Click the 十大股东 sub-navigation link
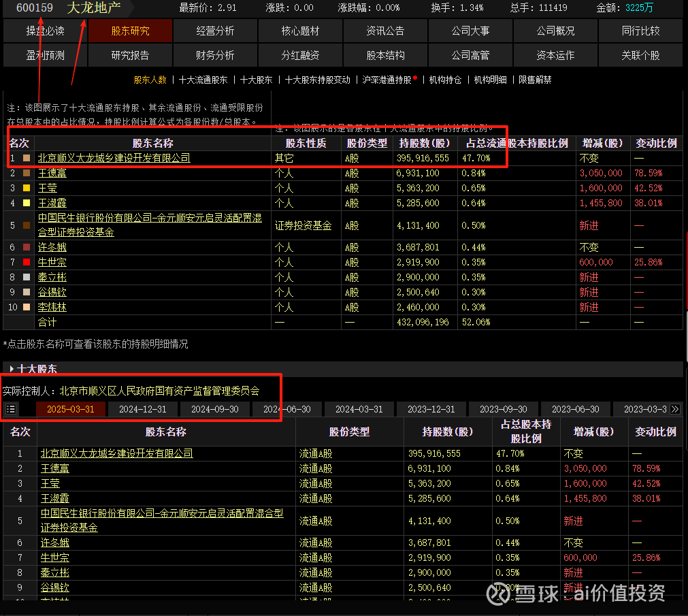Screen dimensions: 688x616 [x=257, y=80]
